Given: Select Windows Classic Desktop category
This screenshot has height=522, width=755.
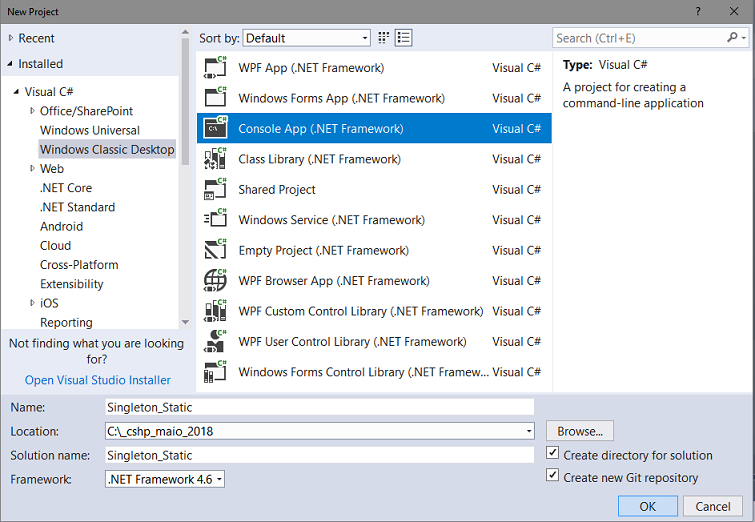Looking at the screenshot, I should pyautogui.click(x=107, y=149).
